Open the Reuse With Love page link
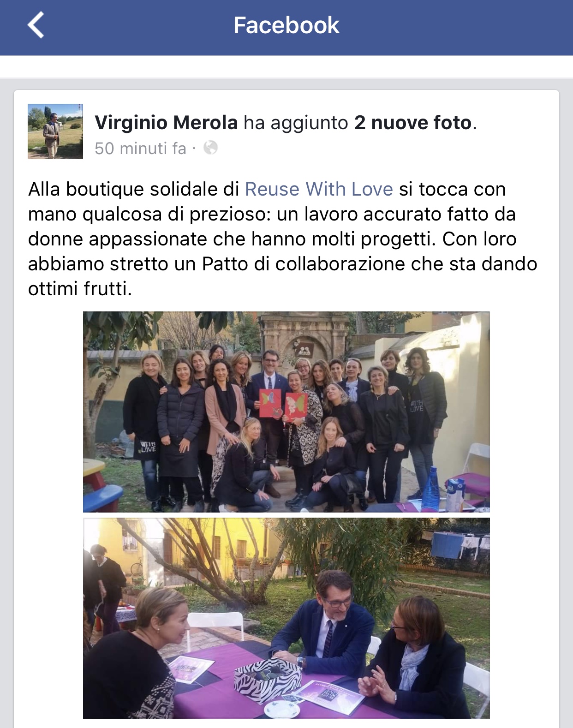Viewport: 573px width, 728px height. [319, 189]
